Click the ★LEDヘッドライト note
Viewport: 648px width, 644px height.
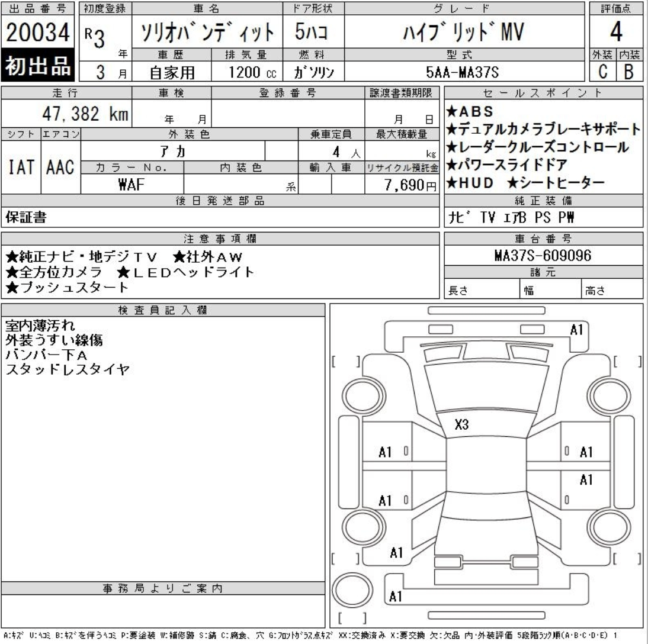click(x=185, y=272)
